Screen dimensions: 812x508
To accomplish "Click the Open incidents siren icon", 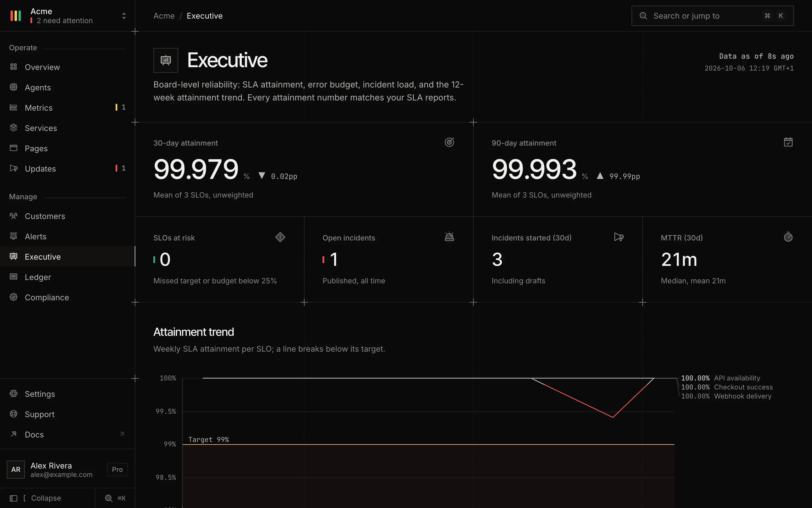I will pos(449,237).
